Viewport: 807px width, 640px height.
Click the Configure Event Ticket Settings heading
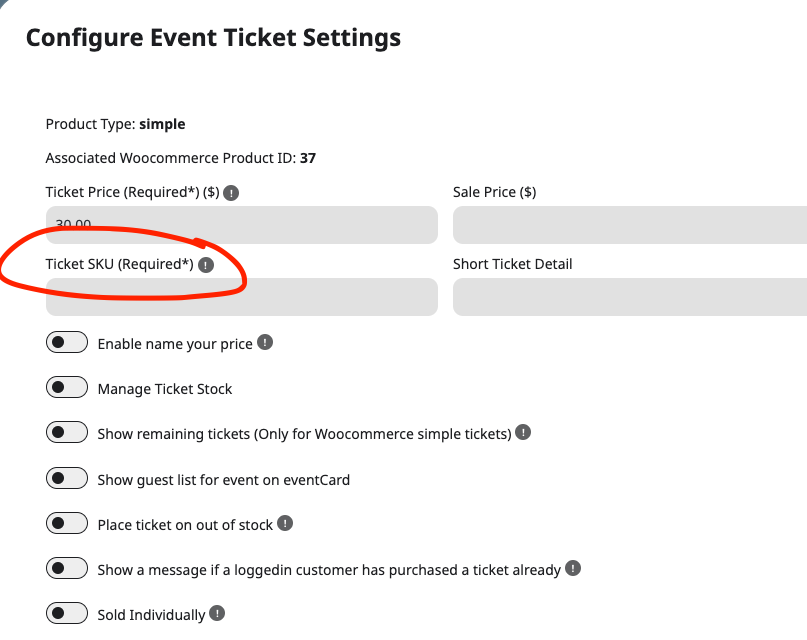[x=213, y=38]
